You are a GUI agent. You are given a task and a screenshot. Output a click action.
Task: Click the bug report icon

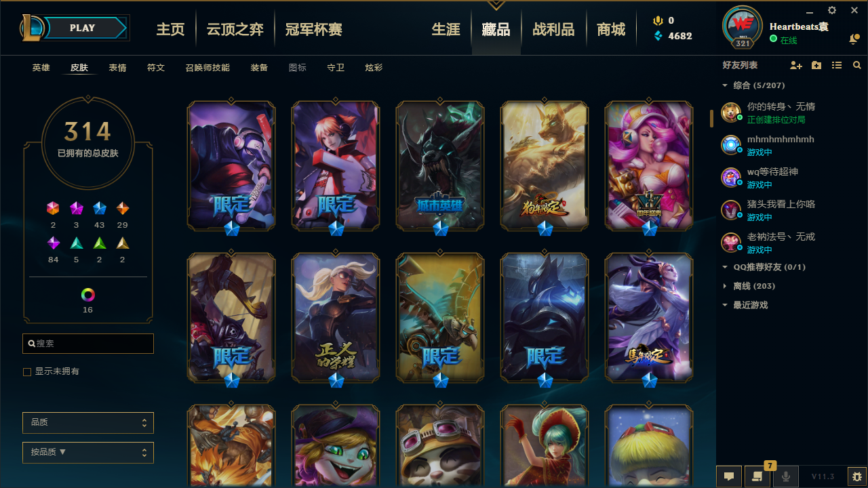857,476
